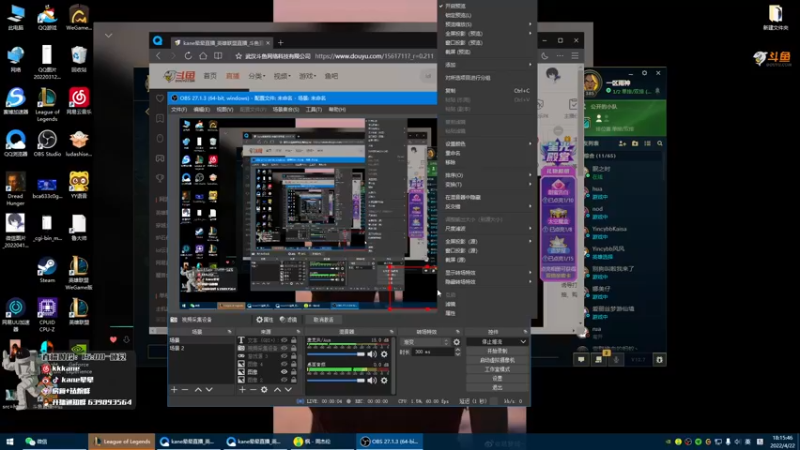Choose 重命名 in the context menu

coord(486,153)
